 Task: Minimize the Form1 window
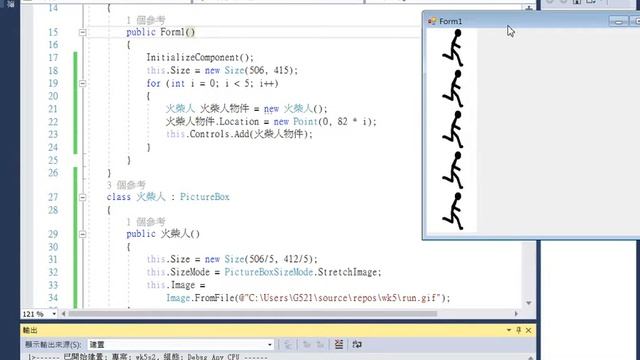point(618,21)
